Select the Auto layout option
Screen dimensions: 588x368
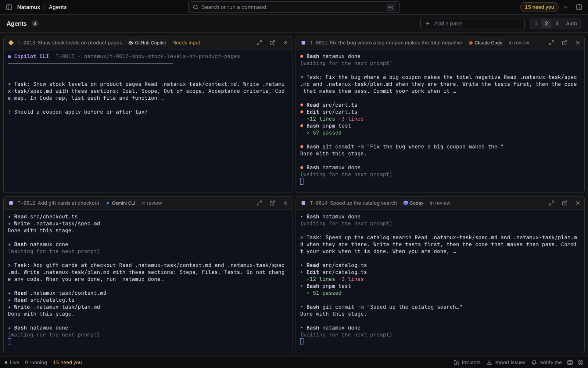pyautogui.click(x=571, y=24)
